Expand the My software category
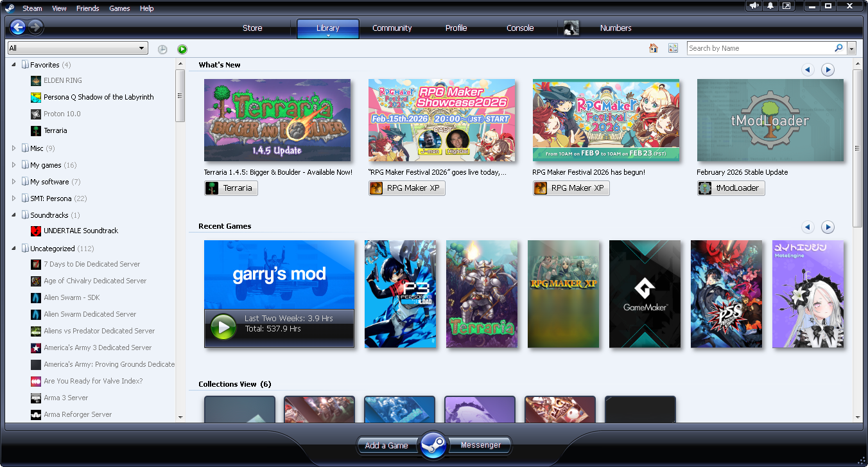 pyautogui.click(x=14, y=182)
